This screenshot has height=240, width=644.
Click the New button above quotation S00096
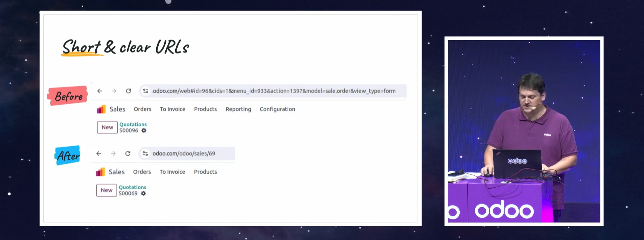107,127
